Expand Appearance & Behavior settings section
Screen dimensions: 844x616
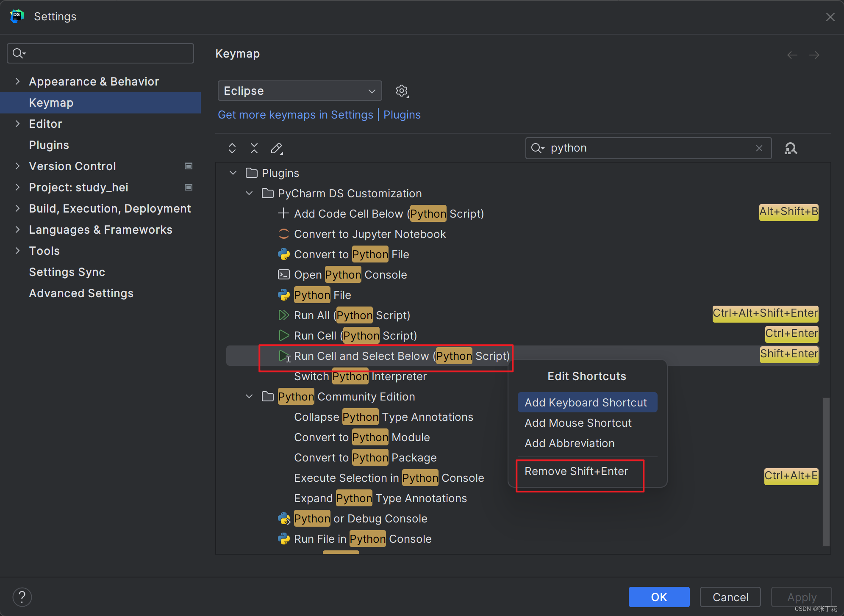17,81
